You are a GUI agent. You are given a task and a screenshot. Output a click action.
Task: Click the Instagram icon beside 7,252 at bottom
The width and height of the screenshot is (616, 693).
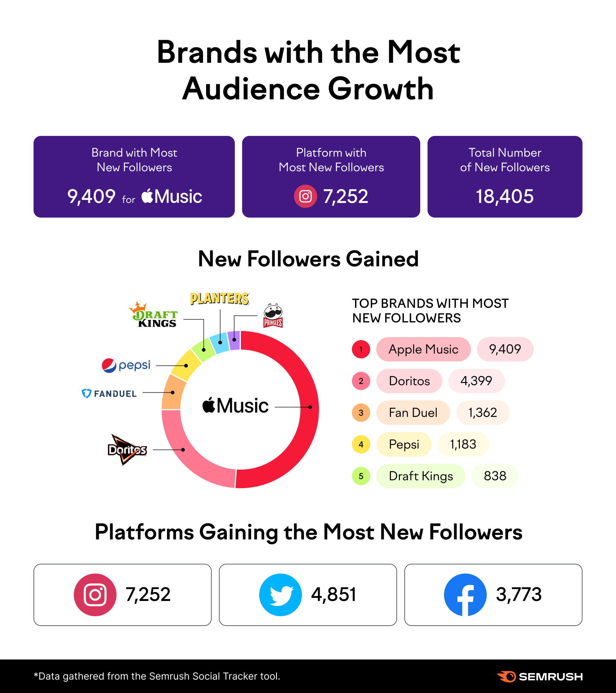(95, 595)
